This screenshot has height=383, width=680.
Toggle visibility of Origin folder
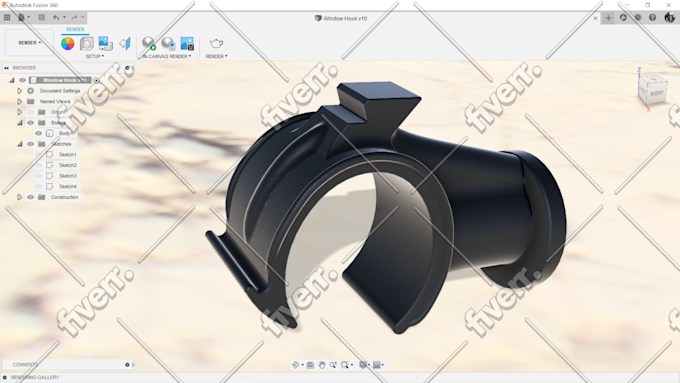[x=30, y=112]
